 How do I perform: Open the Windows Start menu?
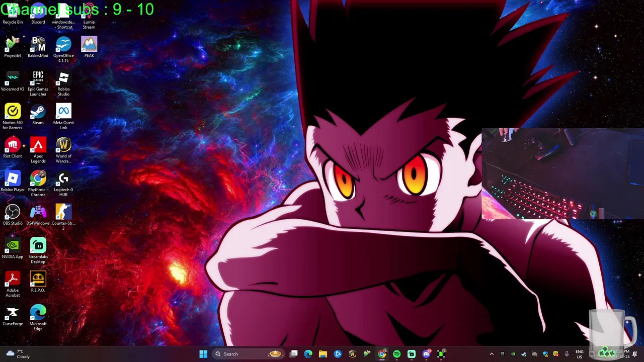pyautogui.click(x=203, y=354)
